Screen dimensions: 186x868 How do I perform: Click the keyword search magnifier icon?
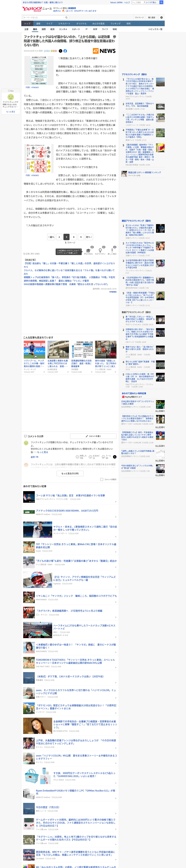pyautogui.click(x=66, y=18)
